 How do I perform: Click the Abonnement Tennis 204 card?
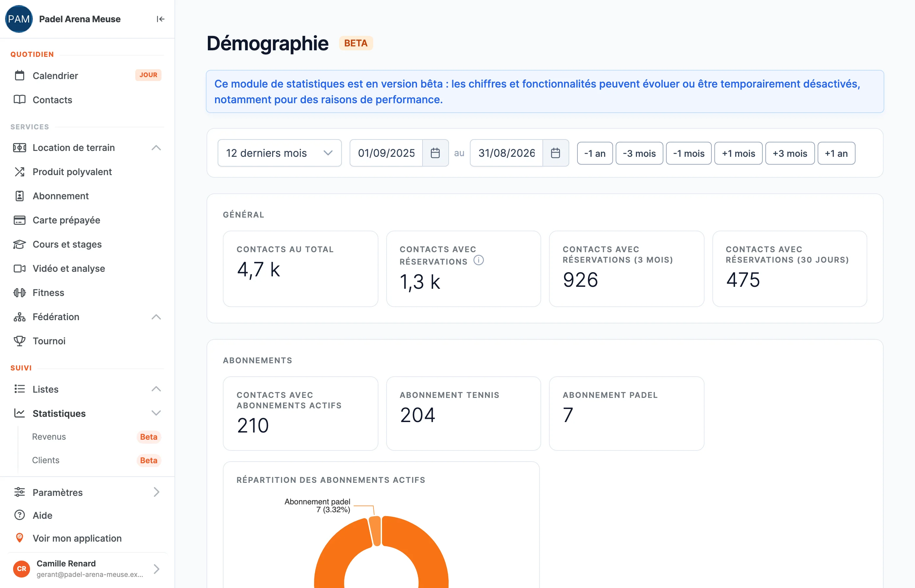click(x=463, y=414)
